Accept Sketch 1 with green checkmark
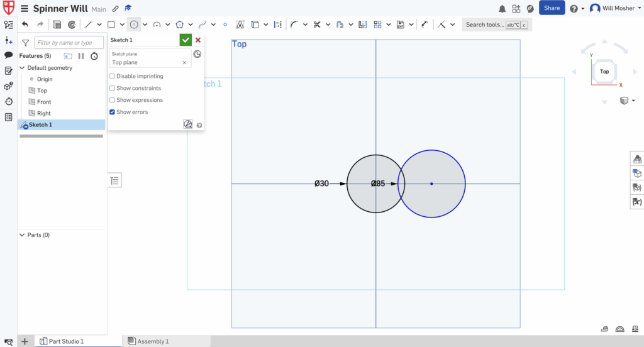Screen dimensions: 644x347 (x=186, y=40)
